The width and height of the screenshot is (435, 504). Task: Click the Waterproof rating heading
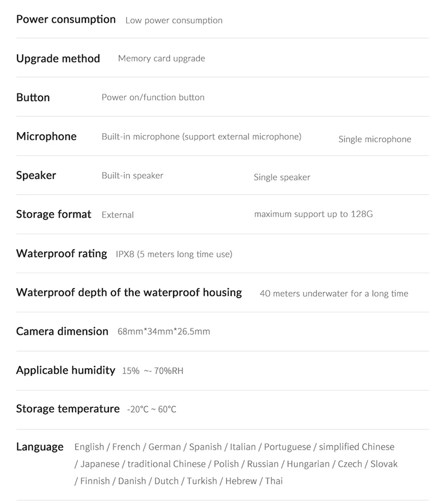pyautogui.click(x=61, y=253)
